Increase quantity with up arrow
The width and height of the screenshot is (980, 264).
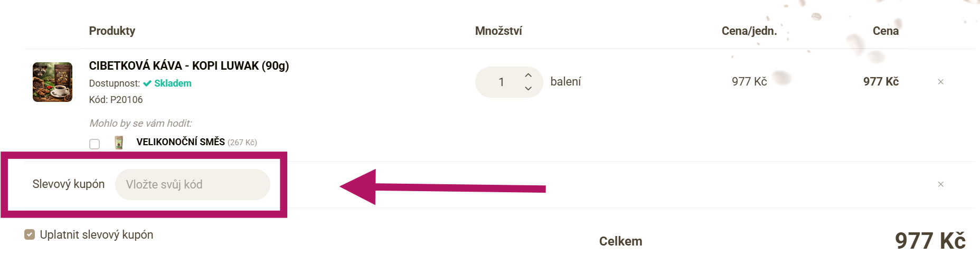point(528,75)
